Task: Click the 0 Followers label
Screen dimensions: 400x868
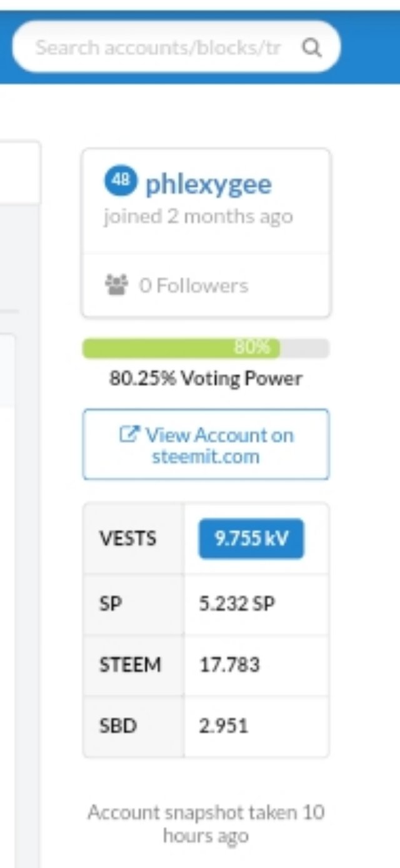Action: [193, 286]
